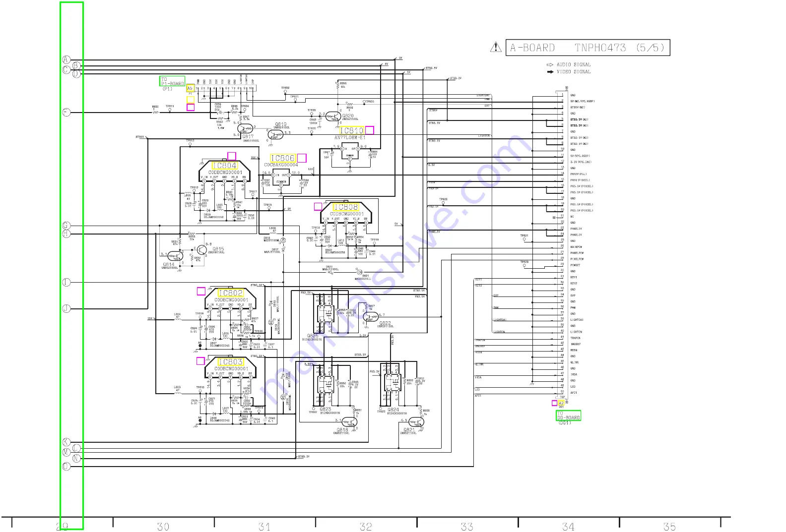Click test point TP821 near connector

click(x=524, y=236)
